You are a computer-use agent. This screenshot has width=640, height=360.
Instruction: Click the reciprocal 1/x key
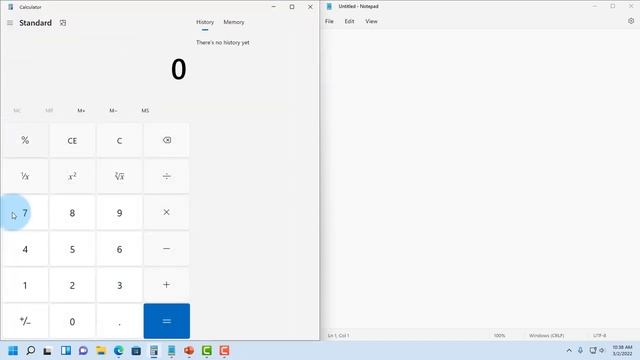pos(25,176)
